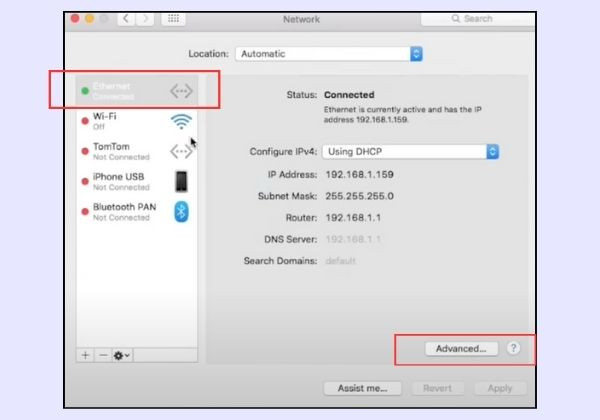Select the Bluetooth PAN network service
The image size is (600, 420).
(137, 212)
